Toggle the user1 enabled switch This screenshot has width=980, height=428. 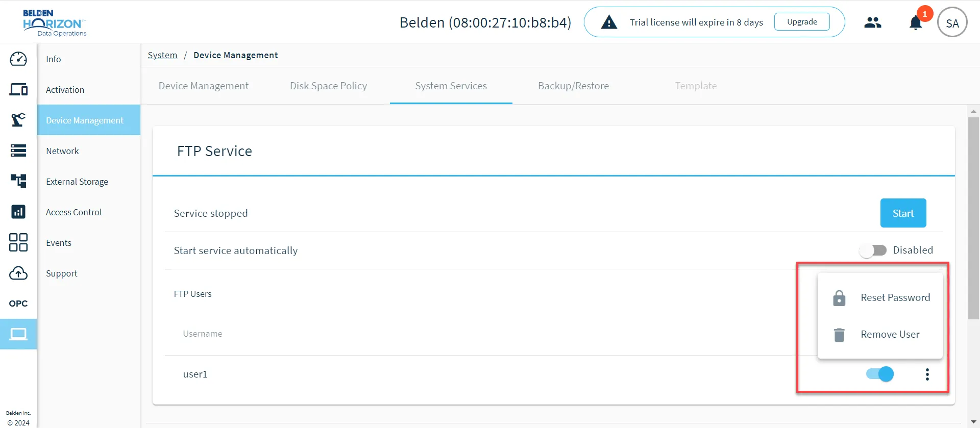pos(880,374)
